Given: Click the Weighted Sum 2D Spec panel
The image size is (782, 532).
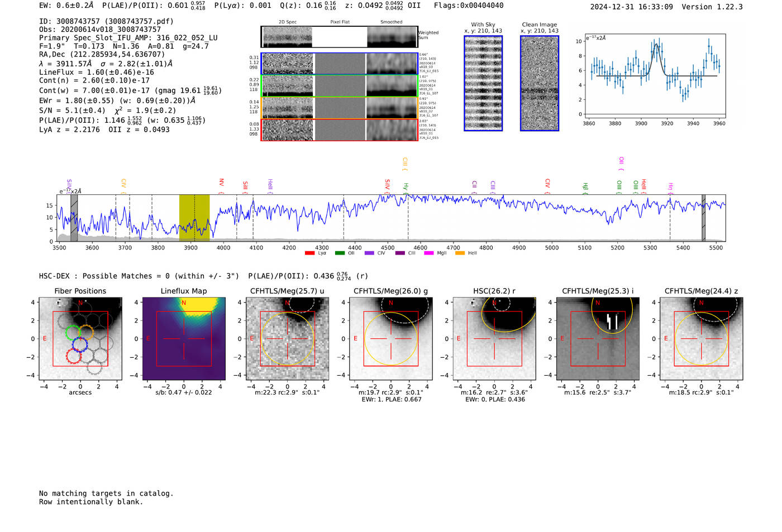Looking at the screenshot, I should click(x=287, y=37).
